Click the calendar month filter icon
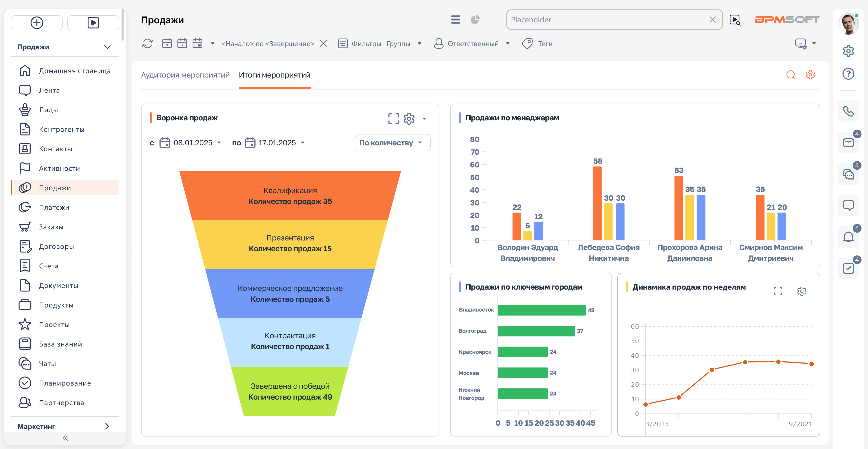 pyautogui.click(x=197, y=43)
